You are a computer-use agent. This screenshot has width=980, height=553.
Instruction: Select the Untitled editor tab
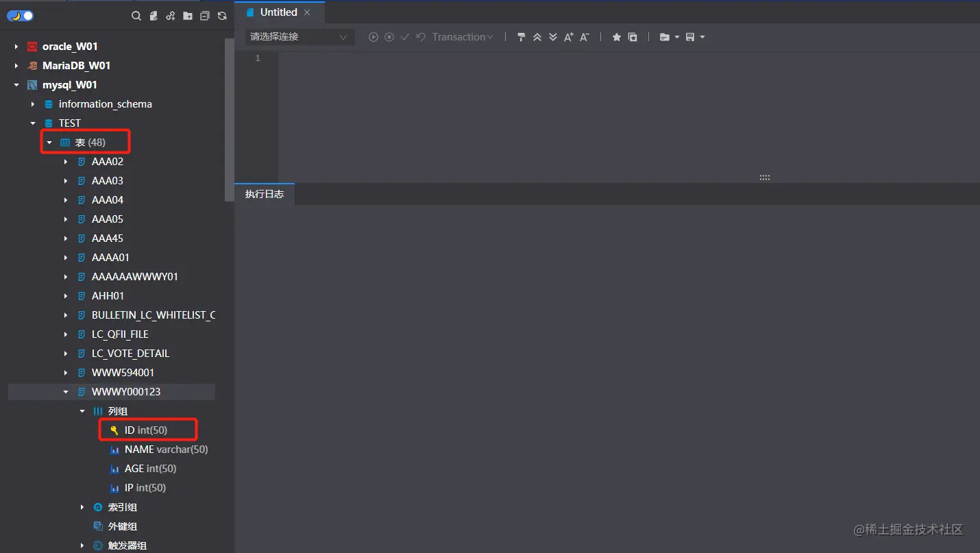pyautogui.click(x=278, y=12)
